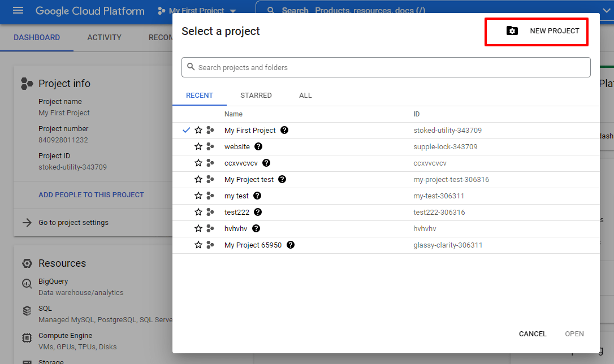Click help icon next to My Project test
The height and width of the screenshot is (364, 614).
tap(282, 180)
